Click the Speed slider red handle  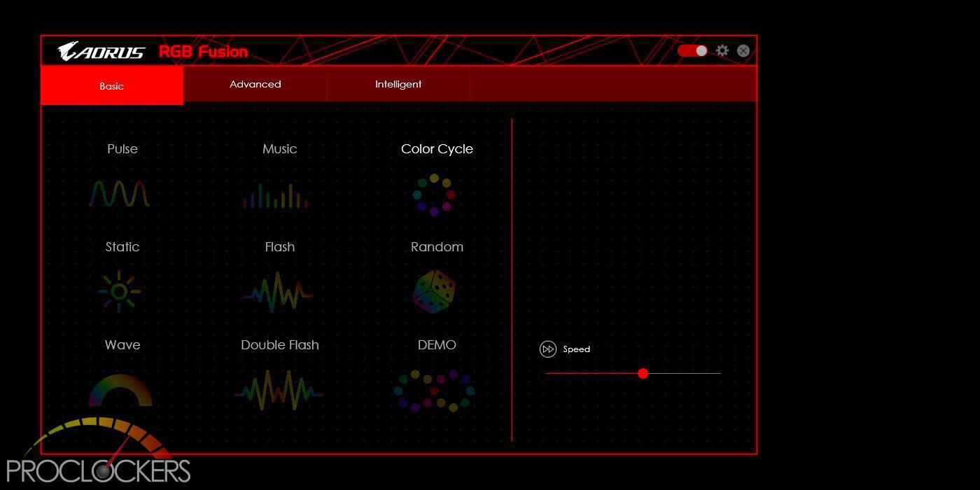click(x=643, y=373)
